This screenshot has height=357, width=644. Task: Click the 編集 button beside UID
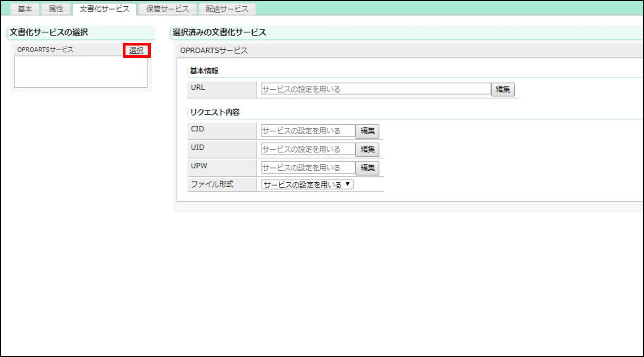(367, 149)
